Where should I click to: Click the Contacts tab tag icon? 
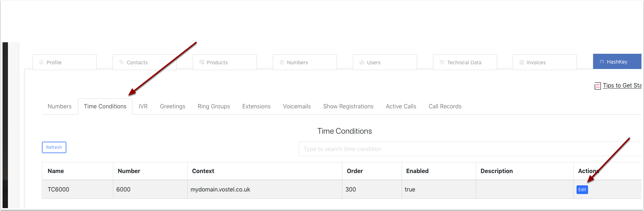[x=122, y=62]
